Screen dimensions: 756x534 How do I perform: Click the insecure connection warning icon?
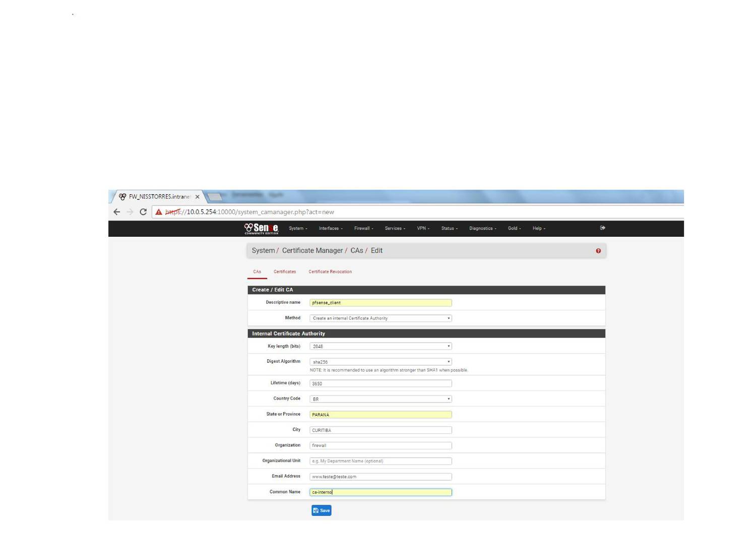(159, 212)
